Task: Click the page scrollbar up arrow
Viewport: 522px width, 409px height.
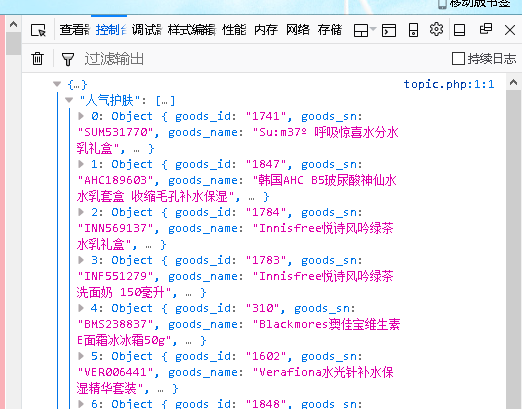Action: (13, 24)
